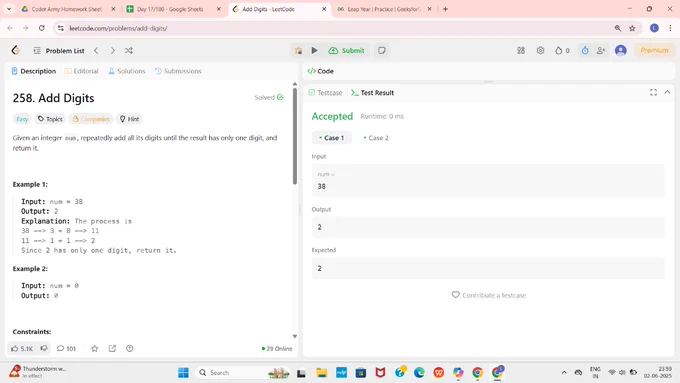
Task: Click the Input field showing 38
Action: tap(488, 181)
